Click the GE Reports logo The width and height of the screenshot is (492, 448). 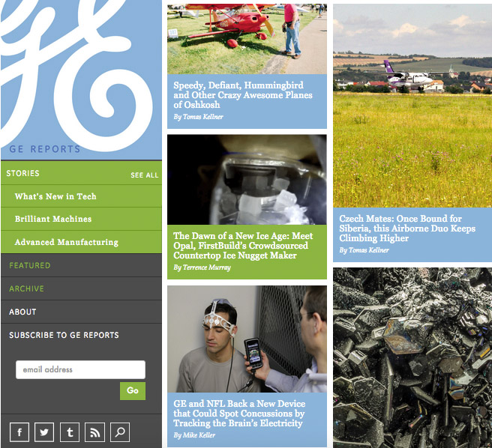pos(81,79)
